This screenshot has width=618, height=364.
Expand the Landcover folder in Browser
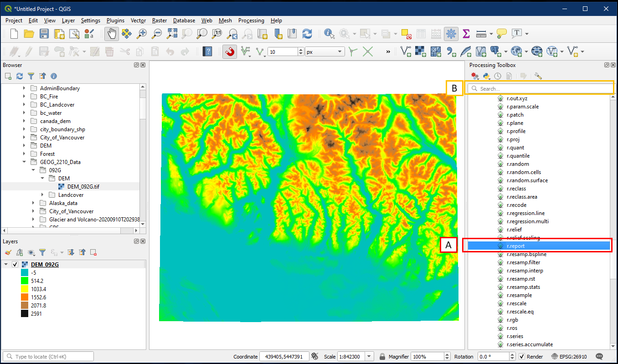(x=42, y=195)
